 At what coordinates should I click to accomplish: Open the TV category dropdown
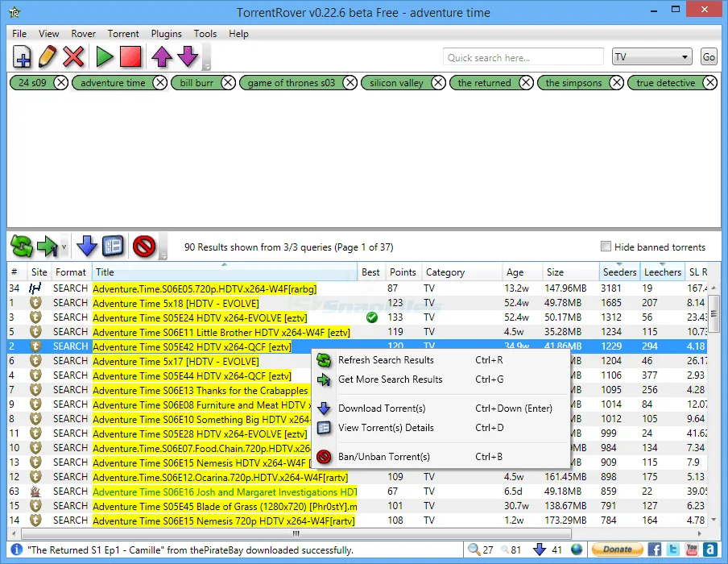click(x=651, y=57)
